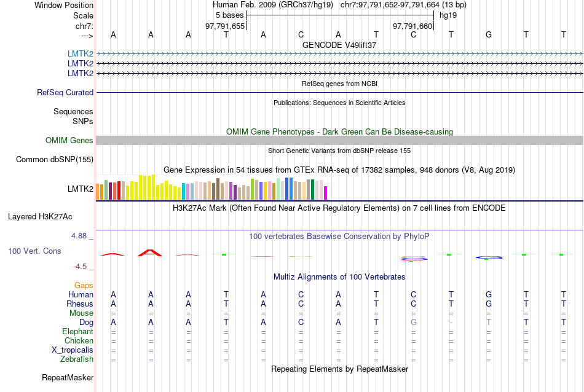Screen dimensions: 584x392
Task: Select the Elephant species row label
Action: (78, 331)
